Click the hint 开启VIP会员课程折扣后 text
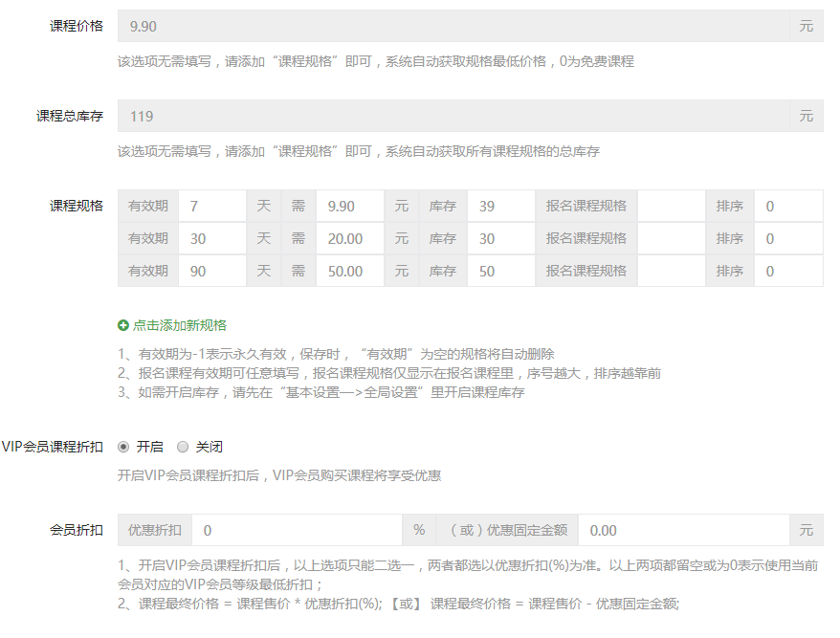 279,475
